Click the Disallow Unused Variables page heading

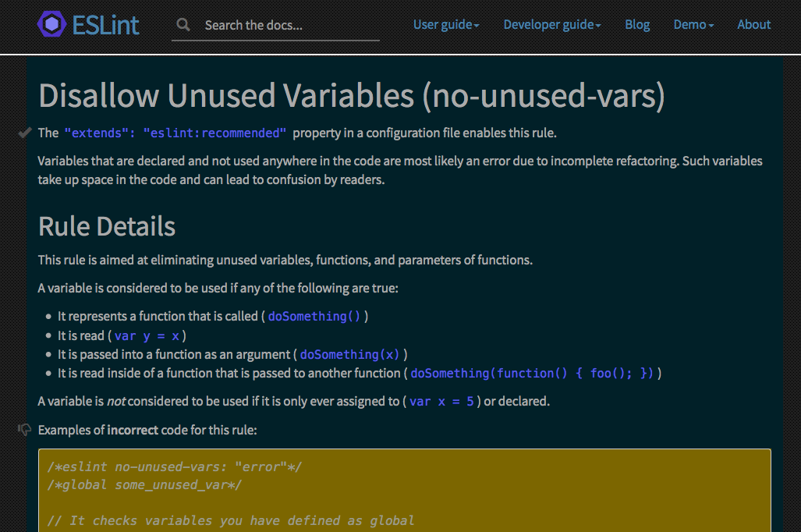pos(352,96)
